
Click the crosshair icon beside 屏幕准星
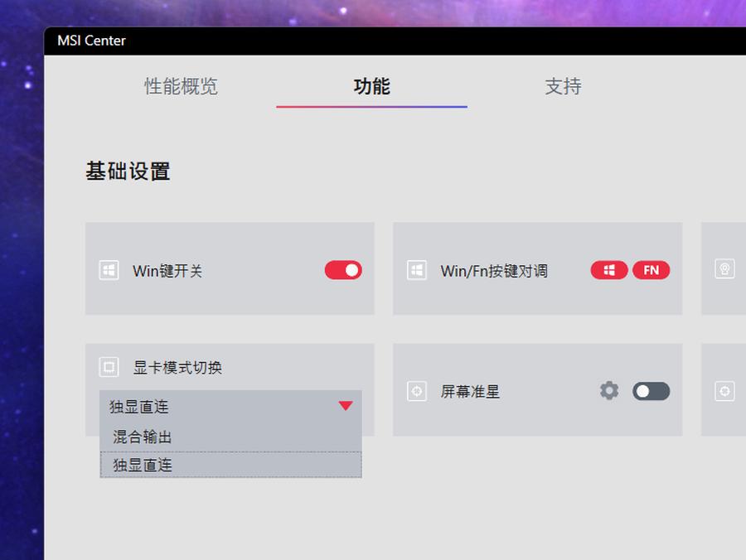(x=417, y=390)
